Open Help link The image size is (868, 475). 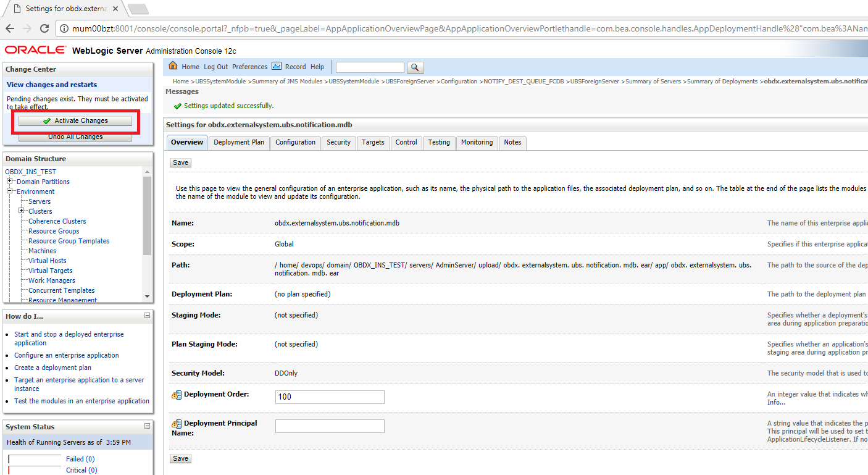coord(317,67)
